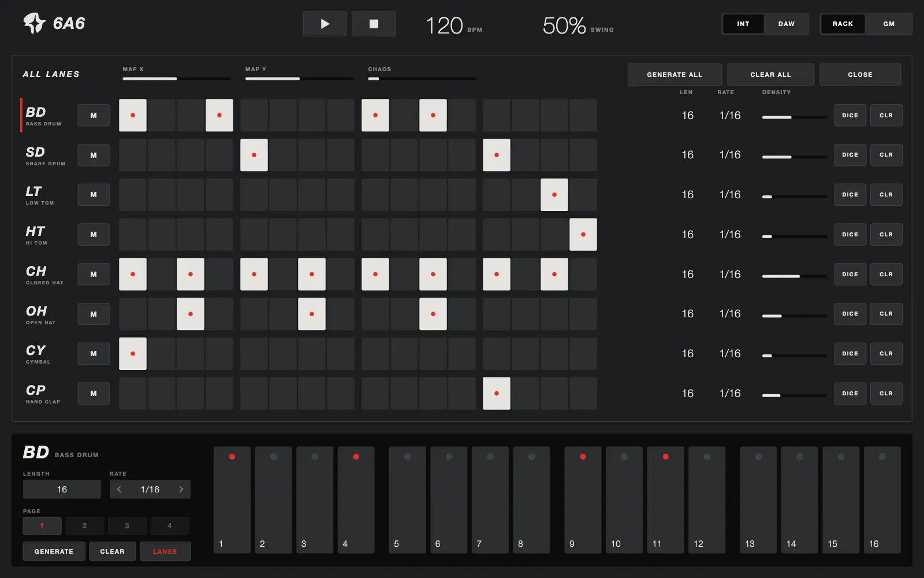Adjust the MAP Y slider
The image size is (924, 578).
pos(299,79)
